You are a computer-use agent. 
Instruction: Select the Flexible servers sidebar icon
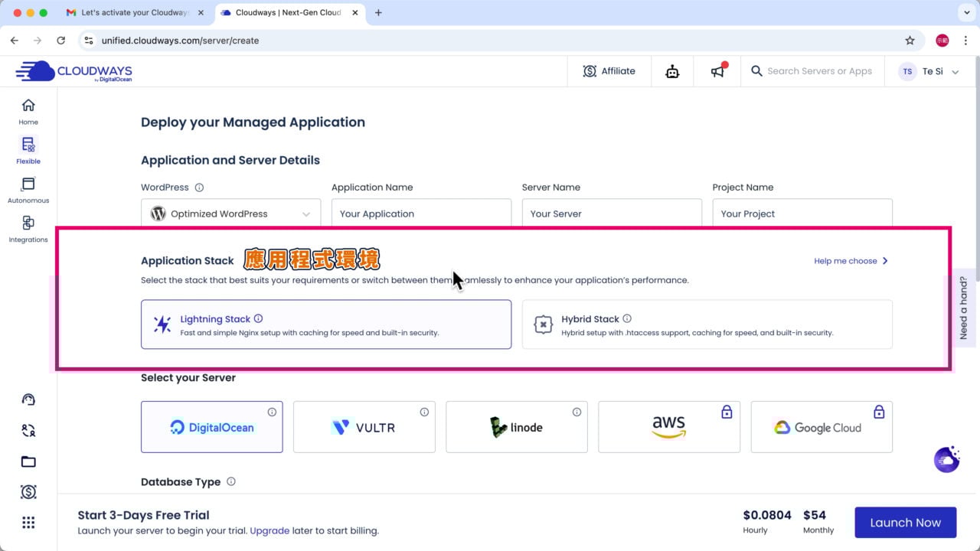tap(28, 150)
